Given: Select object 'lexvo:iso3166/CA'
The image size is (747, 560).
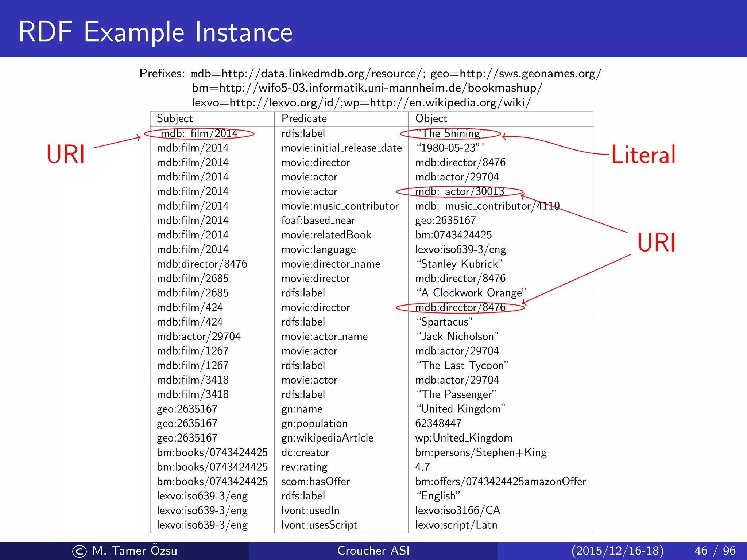Looking at the screenshot, I should point(457,511).
